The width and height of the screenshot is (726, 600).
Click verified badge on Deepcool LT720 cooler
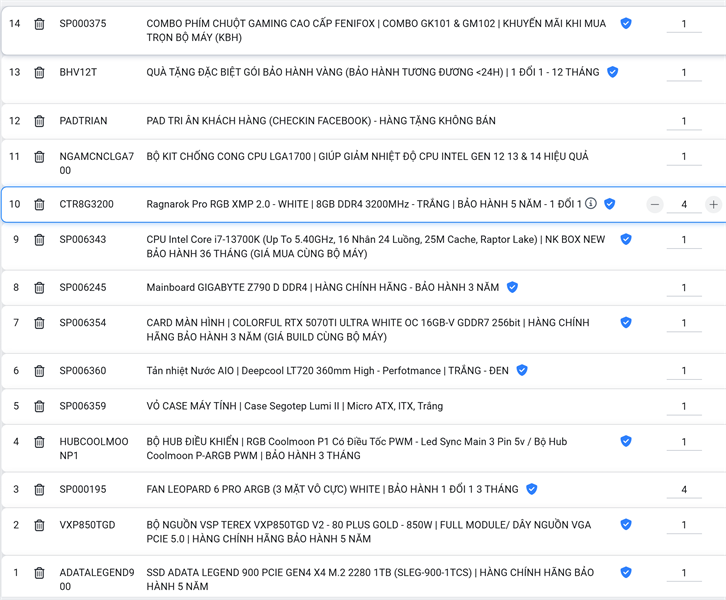[x=522, y=371]
